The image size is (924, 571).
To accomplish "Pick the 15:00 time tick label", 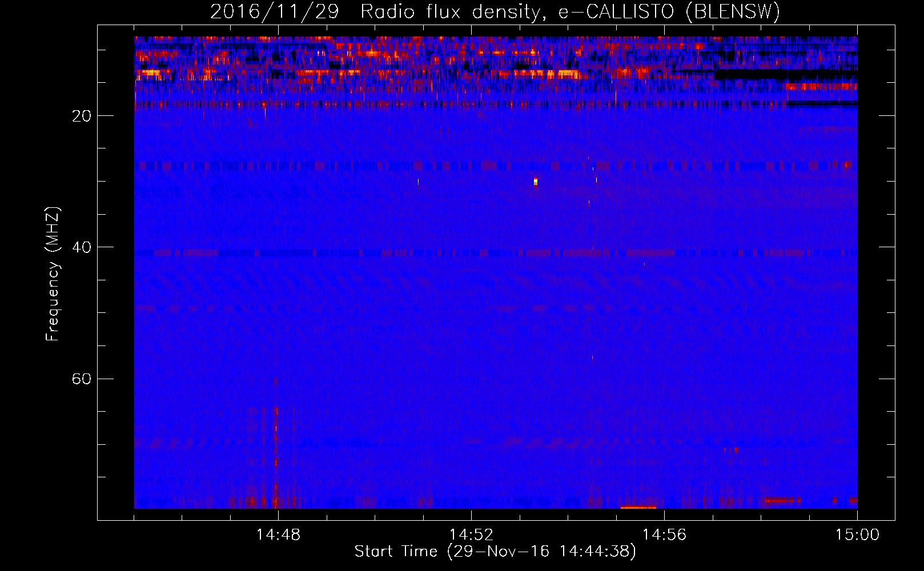I will (857, 534).
